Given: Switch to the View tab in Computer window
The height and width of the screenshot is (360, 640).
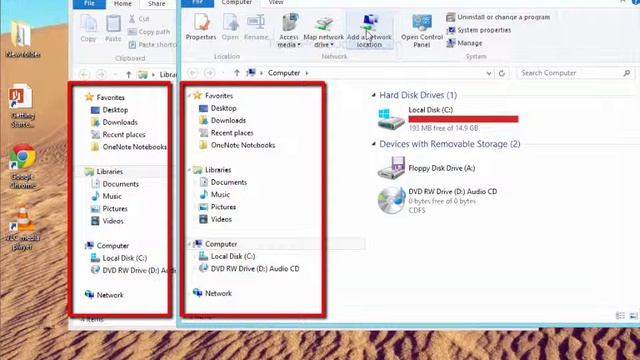Looking at the screenshot, I should 276,2.
